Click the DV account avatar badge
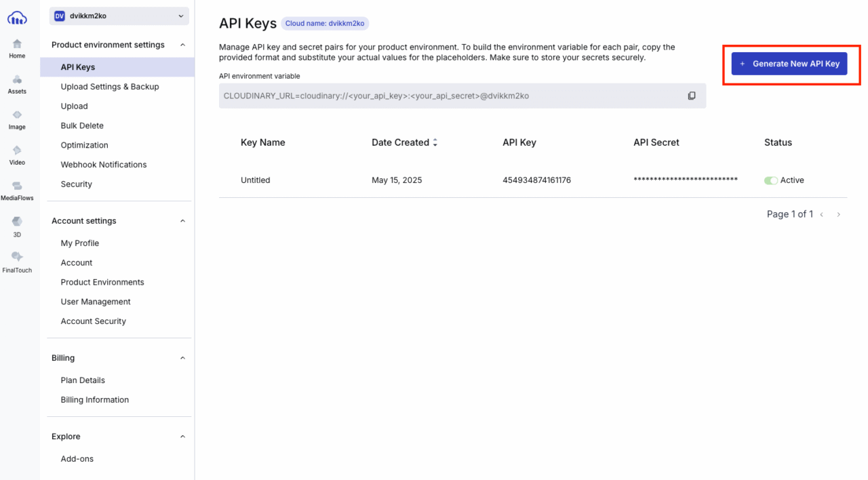Viewport: 868px width, 480px height. (x=60, y=16)
